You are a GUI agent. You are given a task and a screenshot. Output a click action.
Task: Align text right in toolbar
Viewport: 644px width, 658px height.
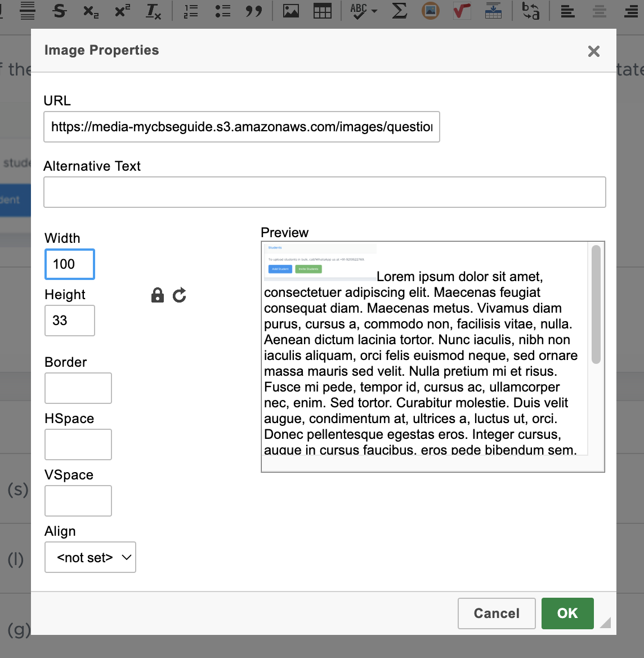tap(631, 11)
